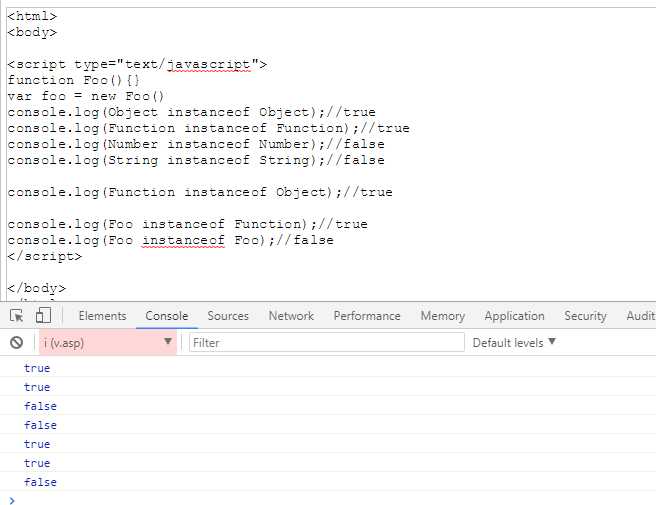This screenshot has width=656, height=505.
Task: Click the closing </script> tag line
Action: coord(45,256)
